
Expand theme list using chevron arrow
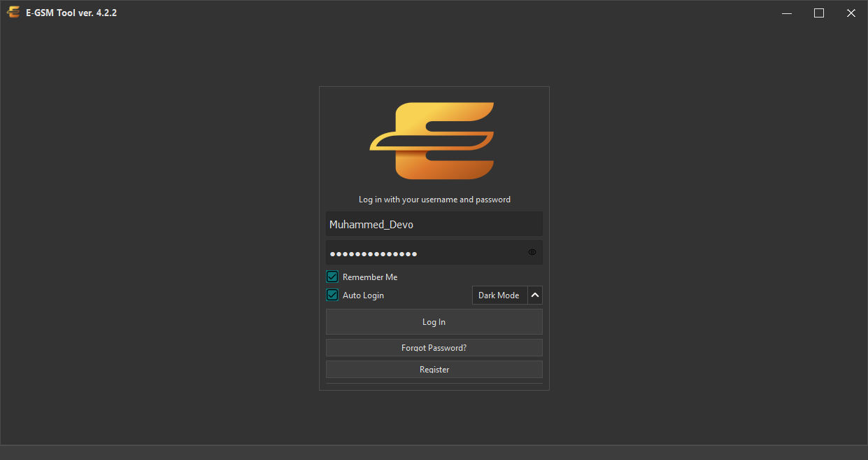(535, 295)
